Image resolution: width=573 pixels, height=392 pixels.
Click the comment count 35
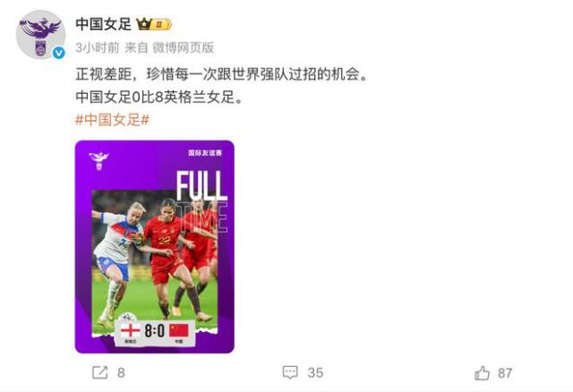point(315,372)
